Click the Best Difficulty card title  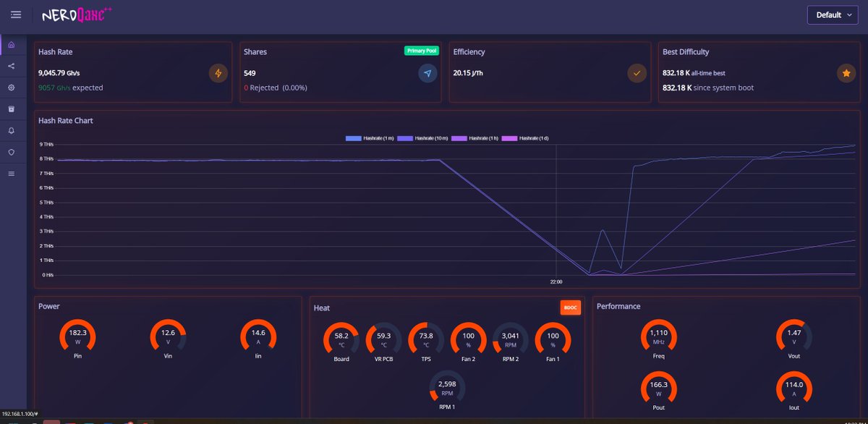coord(686,52)
